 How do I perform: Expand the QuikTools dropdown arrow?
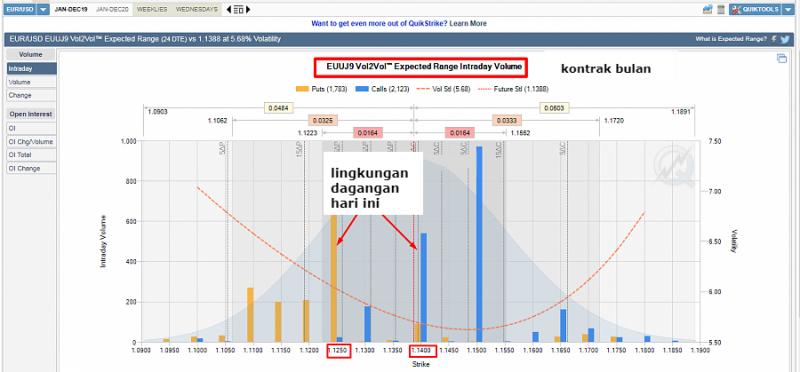click(789, 9)
